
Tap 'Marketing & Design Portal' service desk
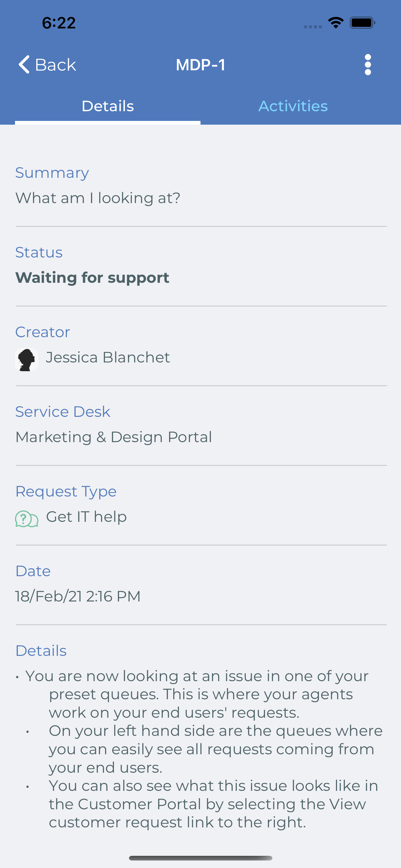pyautogui.click(x=113, y=437)
